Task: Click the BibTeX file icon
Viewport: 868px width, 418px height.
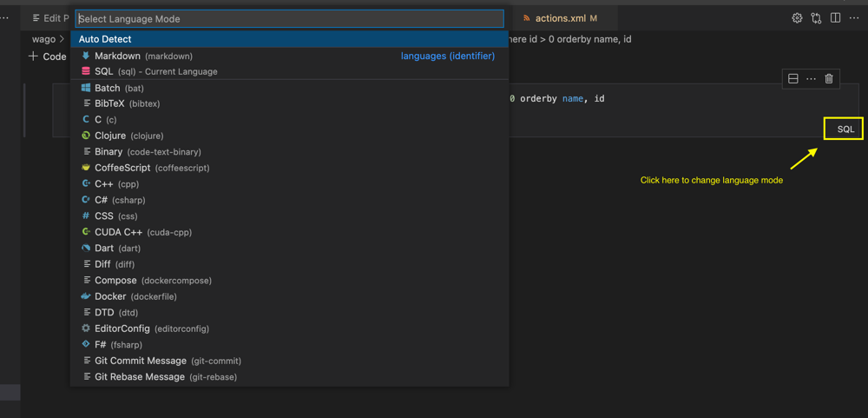Action: tap(86, 103)
